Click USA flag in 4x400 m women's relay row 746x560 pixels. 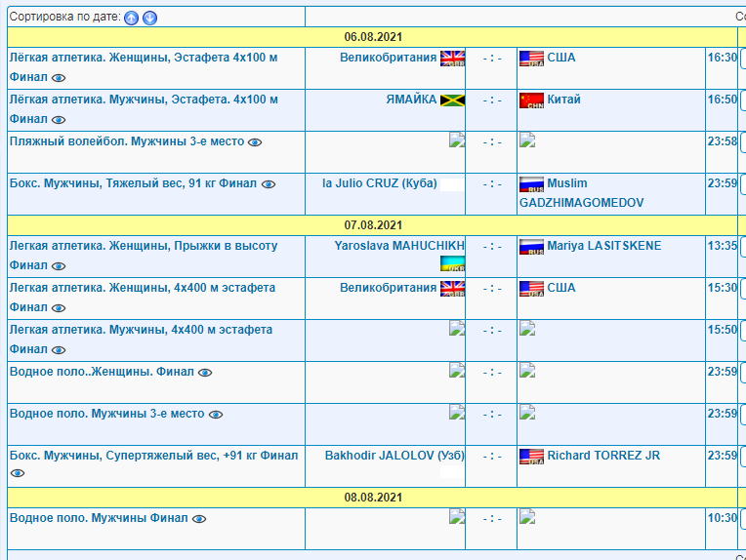coord(531,289)
